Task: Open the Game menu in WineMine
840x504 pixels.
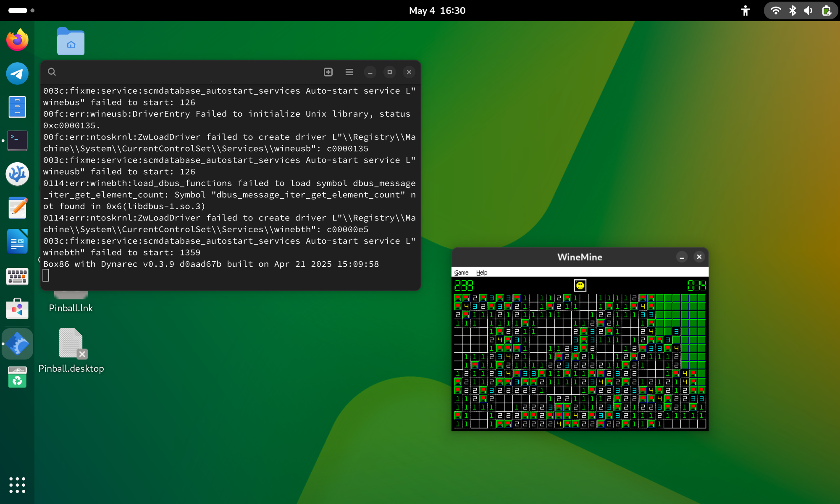Action: [x=461, y=273]
